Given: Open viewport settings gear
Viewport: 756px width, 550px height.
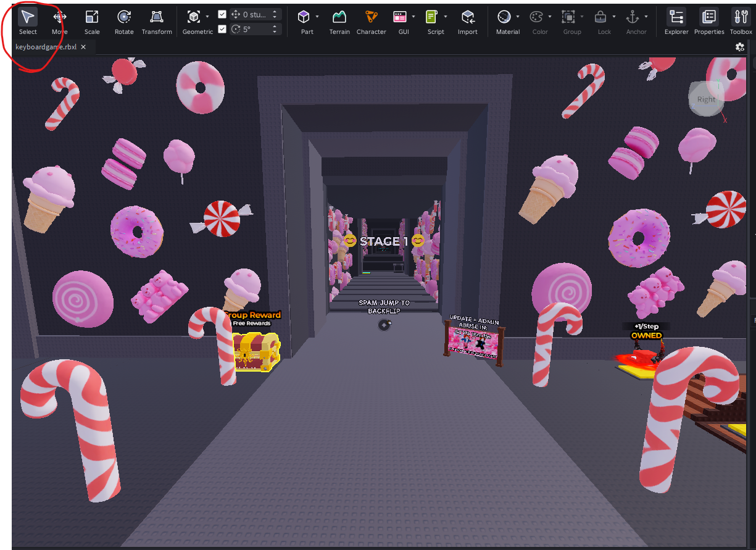Looking at the screenshot, I should [x=740, y=47].
